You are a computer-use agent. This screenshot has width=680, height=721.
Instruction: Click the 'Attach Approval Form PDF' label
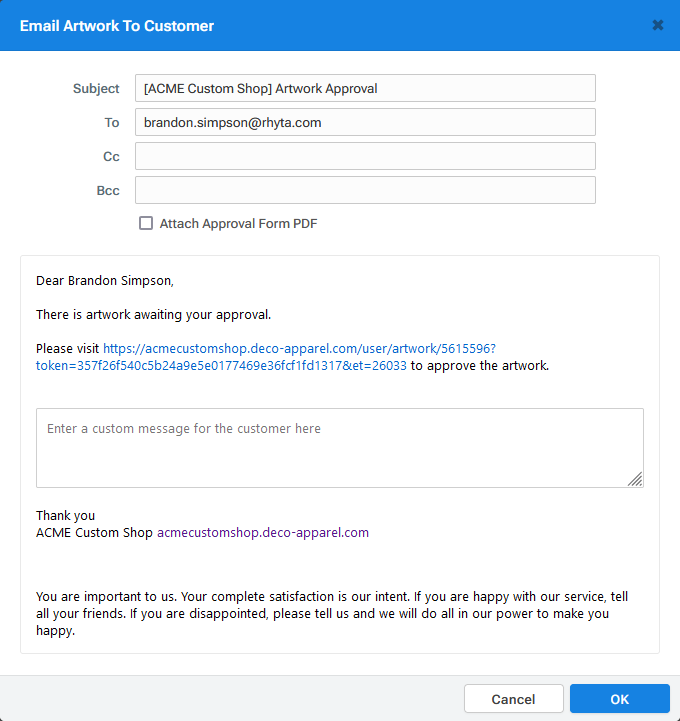(238, 223)
